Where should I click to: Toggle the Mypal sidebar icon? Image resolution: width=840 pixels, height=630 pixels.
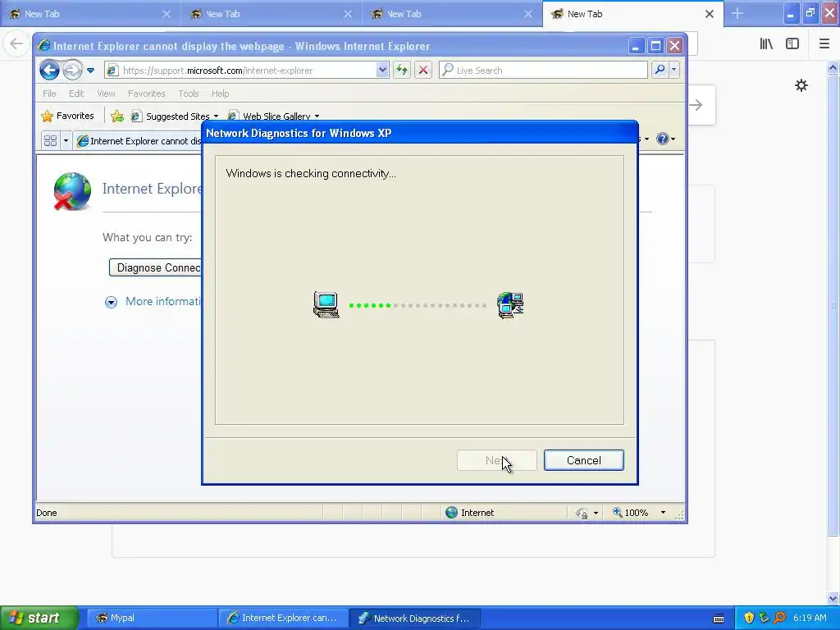click(x=792, y=44)
